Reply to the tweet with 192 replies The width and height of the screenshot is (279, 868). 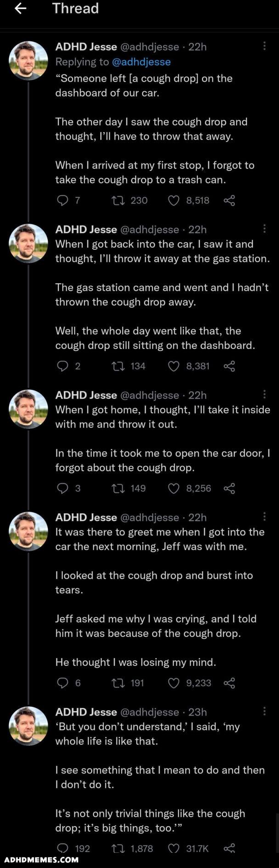click(x=62, y=848)
